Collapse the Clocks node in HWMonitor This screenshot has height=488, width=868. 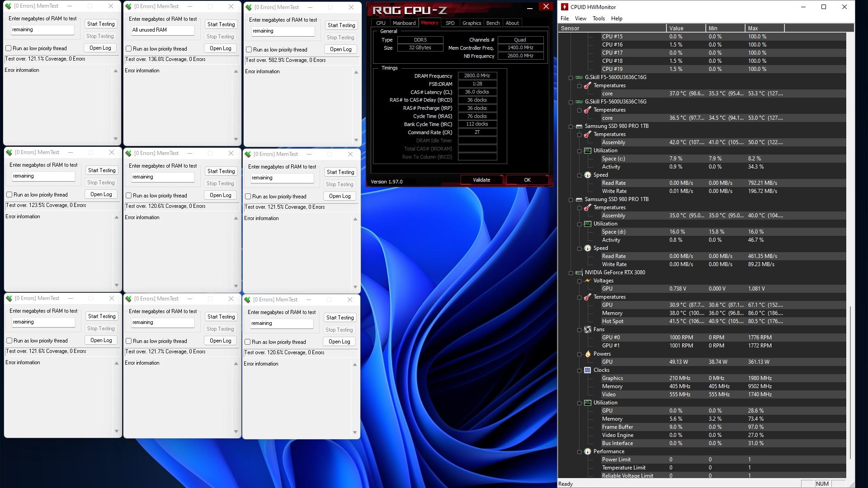(x=580, y=371)
